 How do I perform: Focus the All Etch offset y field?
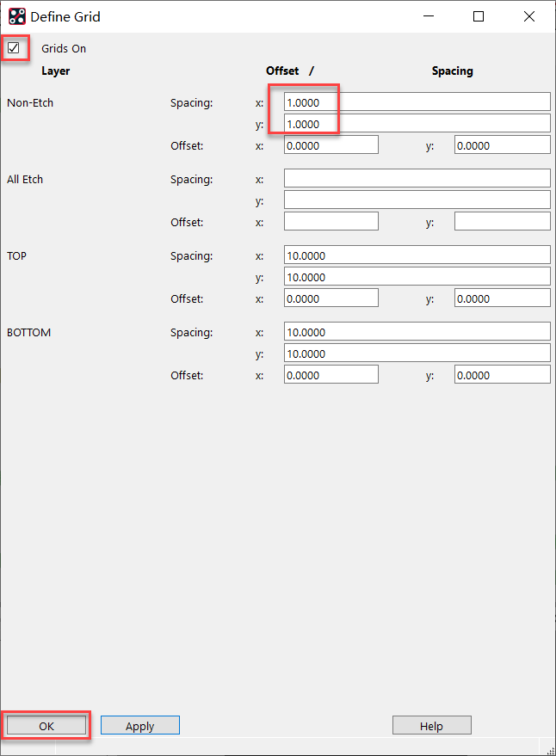pos(502,222)
